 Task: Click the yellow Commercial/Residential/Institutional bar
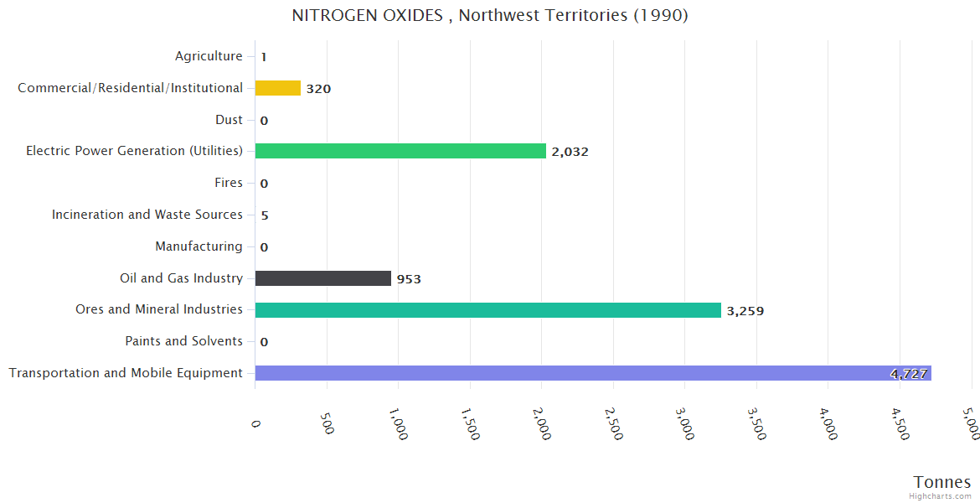pos(277,88)
